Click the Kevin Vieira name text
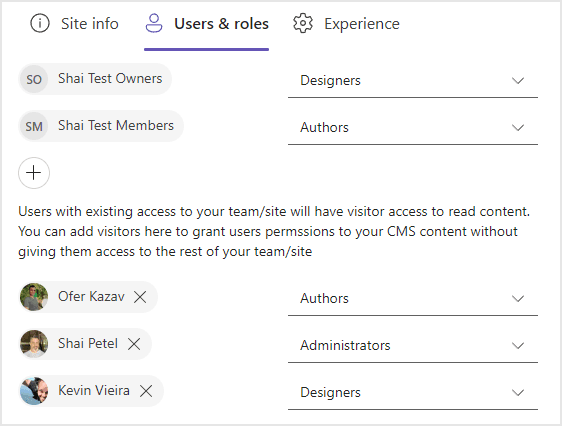 (94, 391)
